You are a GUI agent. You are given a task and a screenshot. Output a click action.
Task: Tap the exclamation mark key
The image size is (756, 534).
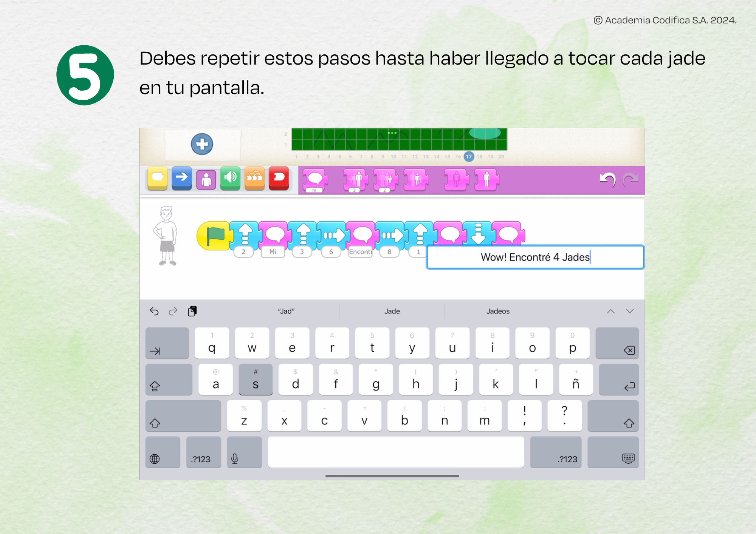(525, 416)
